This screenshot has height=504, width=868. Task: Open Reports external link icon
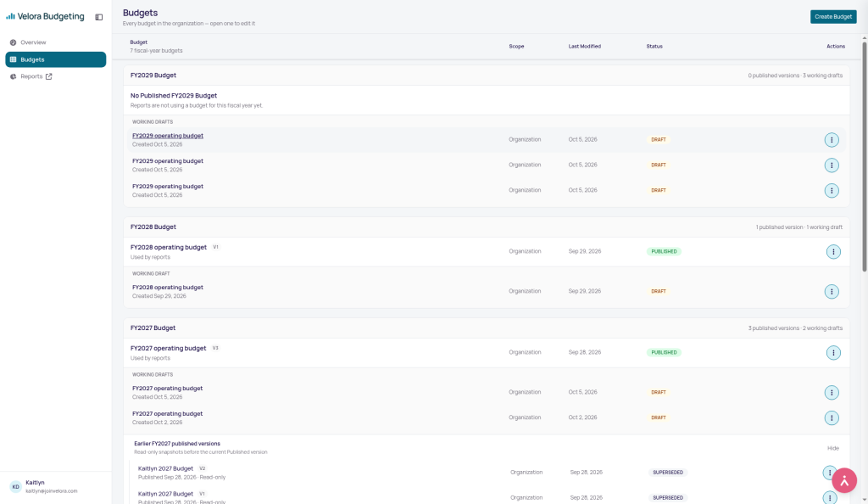[x=48, y=76]
